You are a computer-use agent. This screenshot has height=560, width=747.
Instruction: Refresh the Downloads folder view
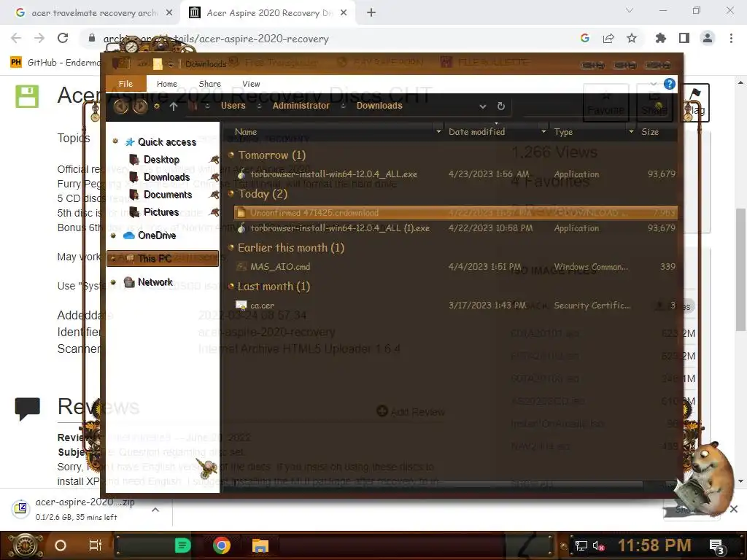[500, 106]
